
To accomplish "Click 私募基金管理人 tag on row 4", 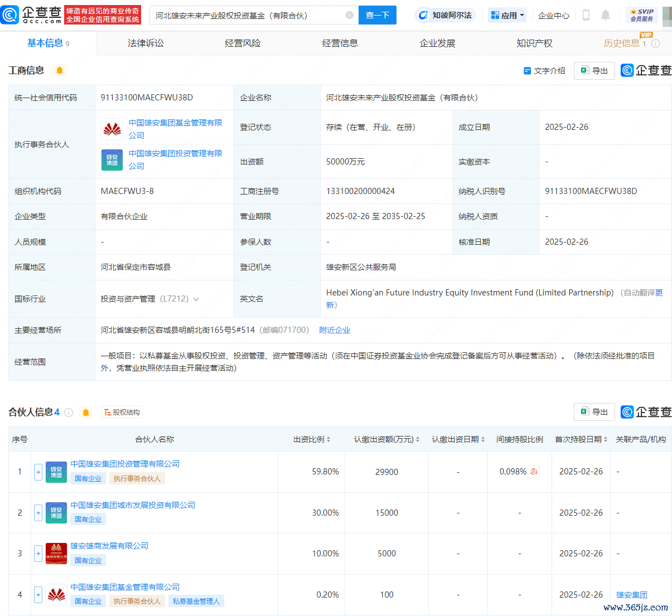I will 196,602.
